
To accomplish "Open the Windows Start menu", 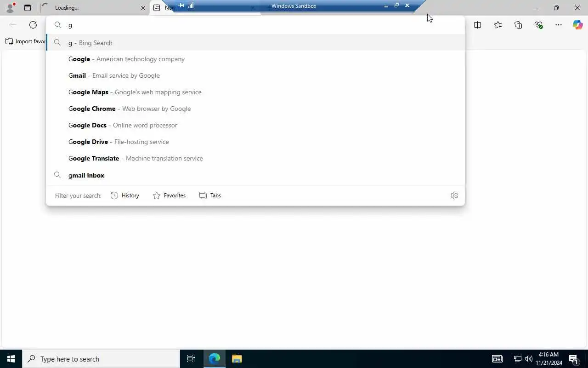I will click(x=11, y=359).
